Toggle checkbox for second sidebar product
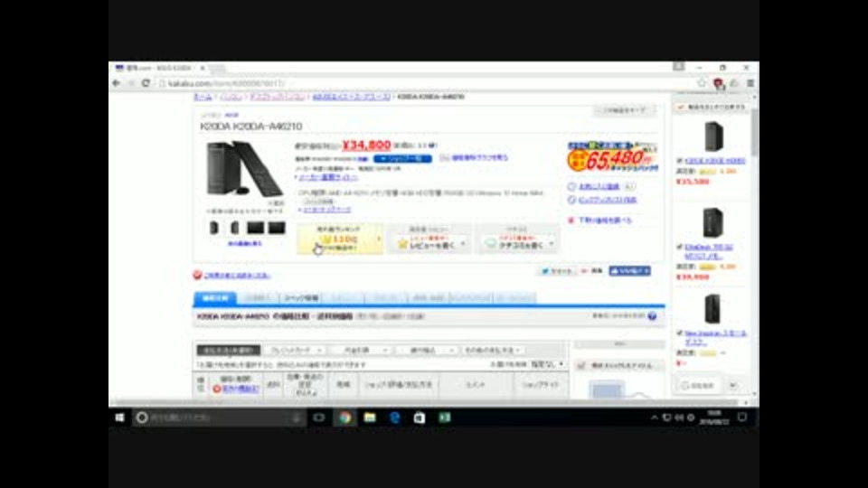 679,247
